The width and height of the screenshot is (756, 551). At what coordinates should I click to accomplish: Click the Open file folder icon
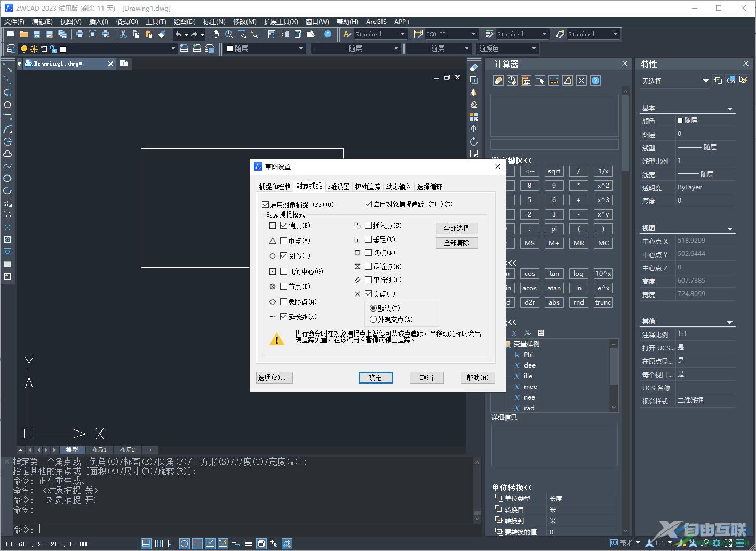tap(24, 34)
